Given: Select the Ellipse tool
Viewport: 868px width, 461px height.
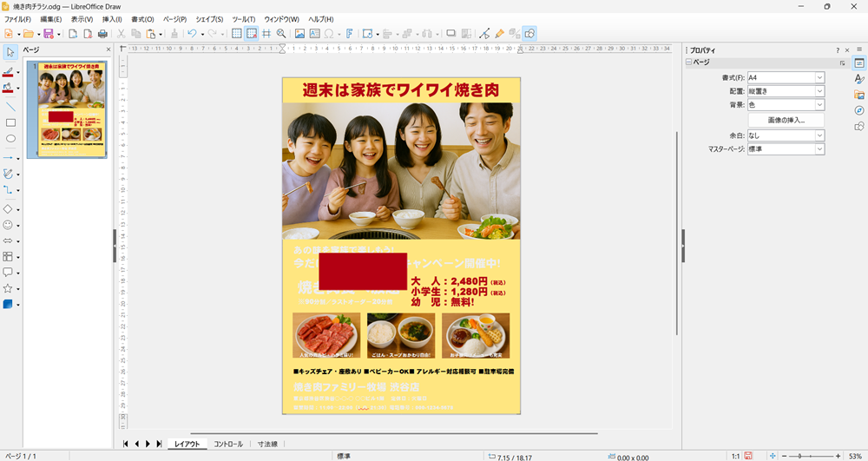Looking at the screenshot, I should pos(10,138).
